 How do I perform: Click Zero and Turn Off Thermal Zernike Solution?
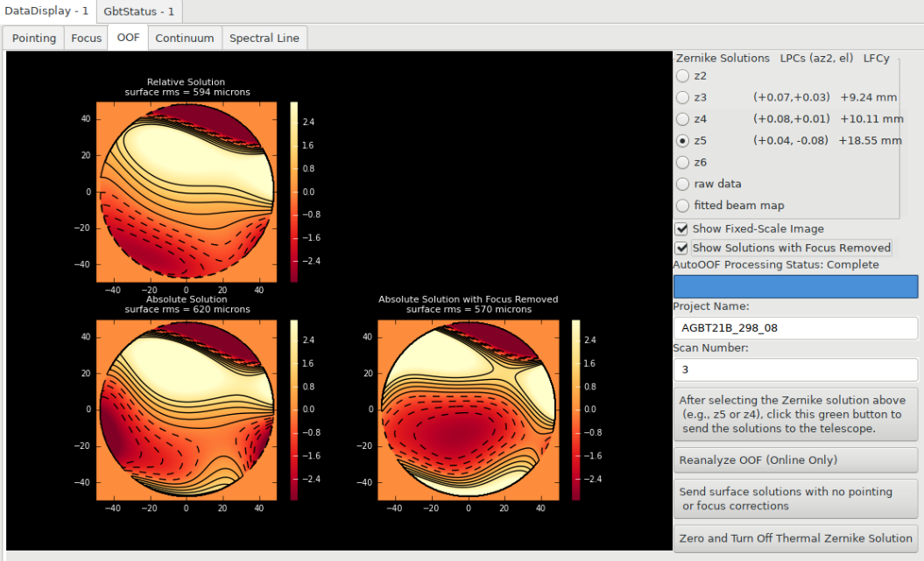tap(795, 538)
